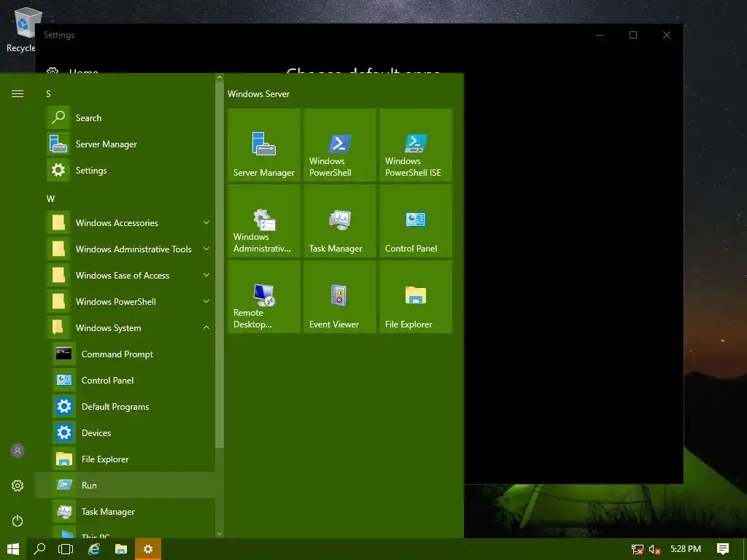Open the muted volume tray icon
The width and height of the screenshot is (747, 560).
(x=654, y=549)
